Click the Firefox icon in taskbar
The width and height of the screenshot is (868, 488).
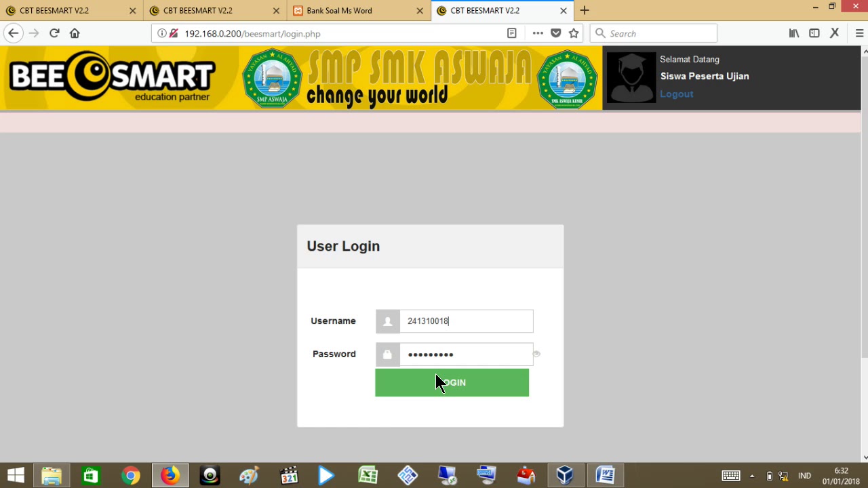click(x=170, y=476)
